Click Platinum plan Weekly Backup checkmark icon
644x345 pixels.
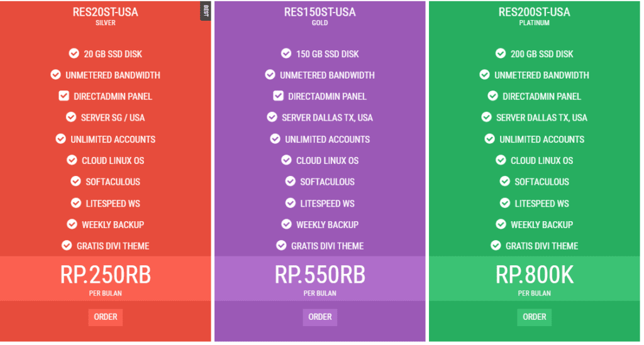(x=501, y=224)
